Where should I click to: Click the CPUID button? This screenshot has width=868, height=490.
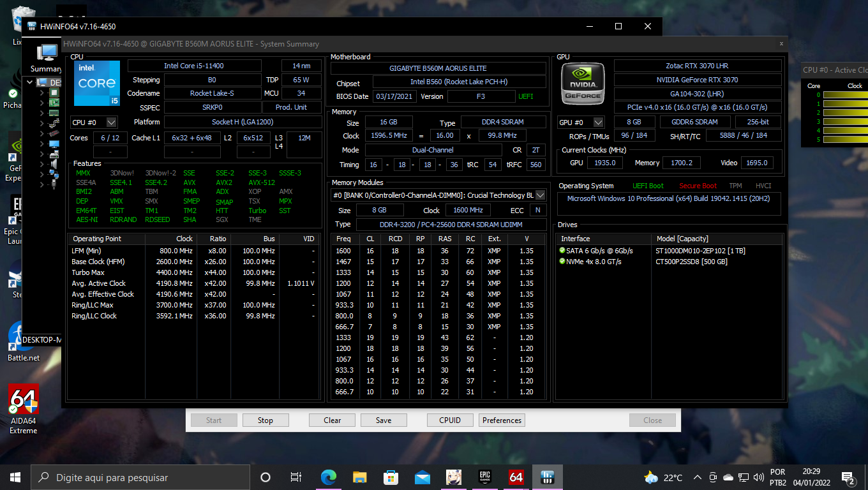pyautogui.click(x=450, y=420)
